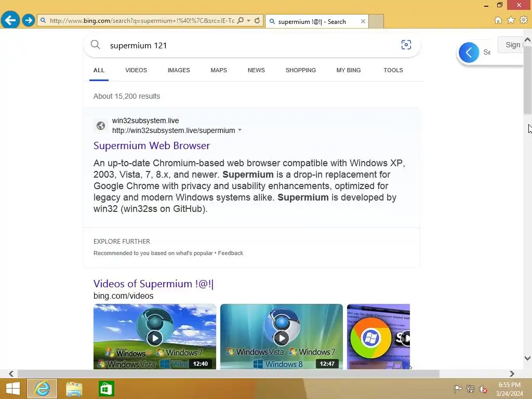Open Favorites with the star icon
This screenshot has width=532, height=399.
511,20
